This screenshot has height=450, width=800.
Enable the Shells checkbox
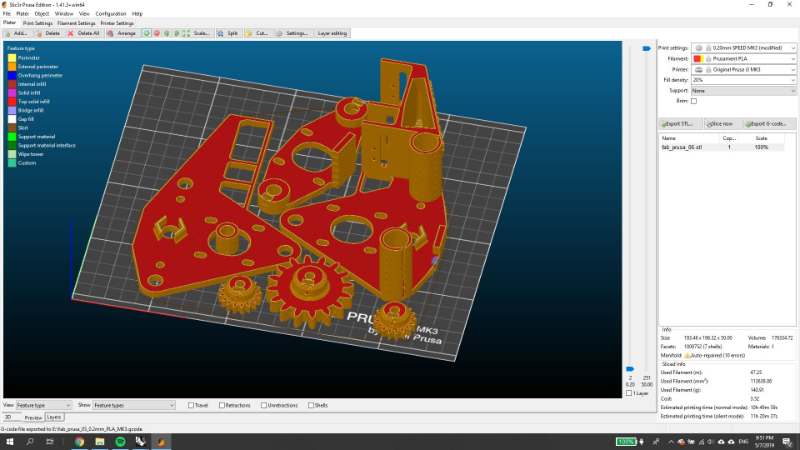(x=311, y=405)
